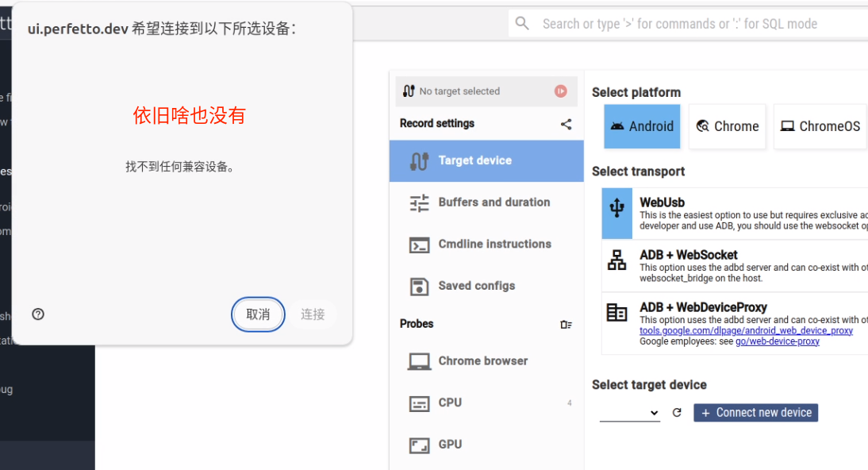The width and height of the screenshot is (868, 470).
Task: Toggle the Probes list view icon
Action: [566, 324]
